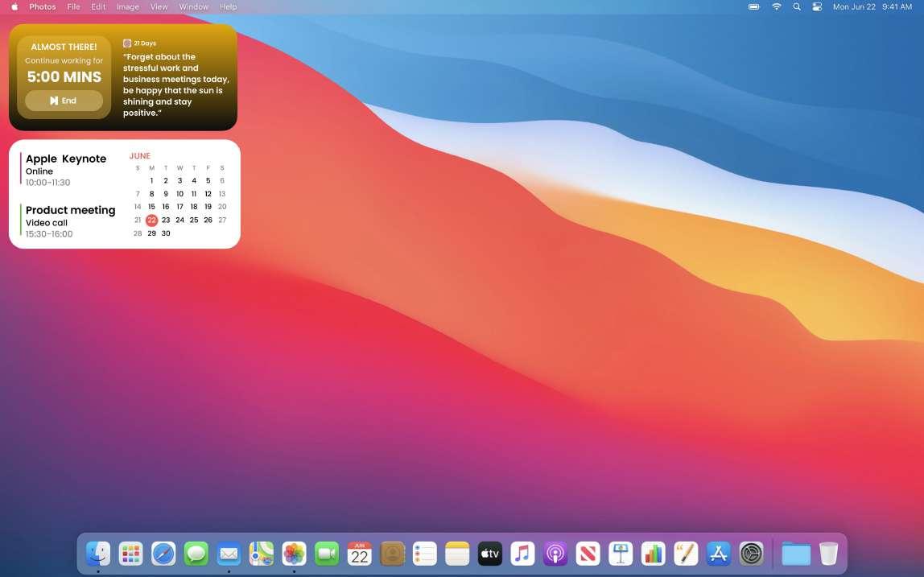
Task: Open Maps from the dock
Action: (261, 554)
